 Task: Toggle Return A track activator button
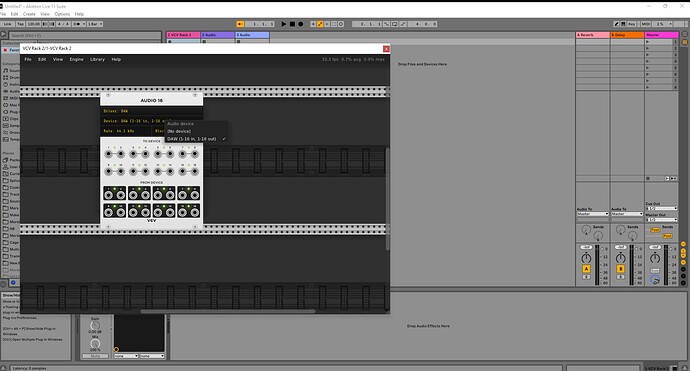pyautogui.click(x=586, y=269)
